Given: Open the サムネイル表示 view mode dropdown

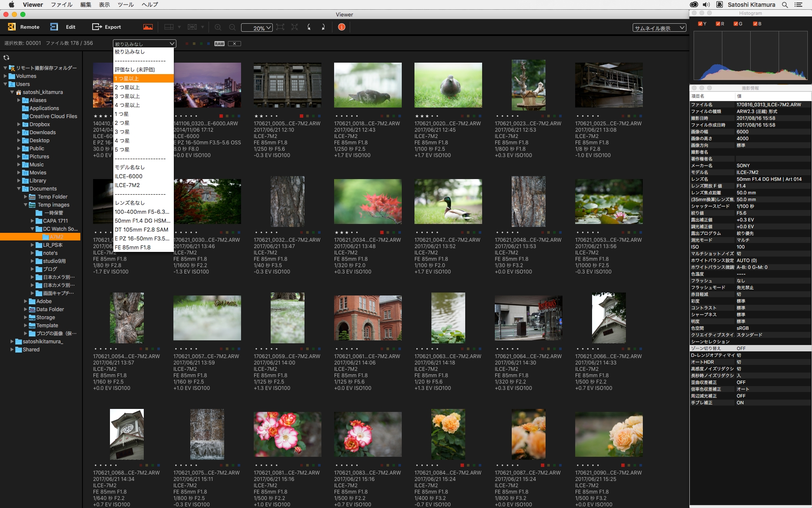Looking at the screenshot, I should (659, 28).
